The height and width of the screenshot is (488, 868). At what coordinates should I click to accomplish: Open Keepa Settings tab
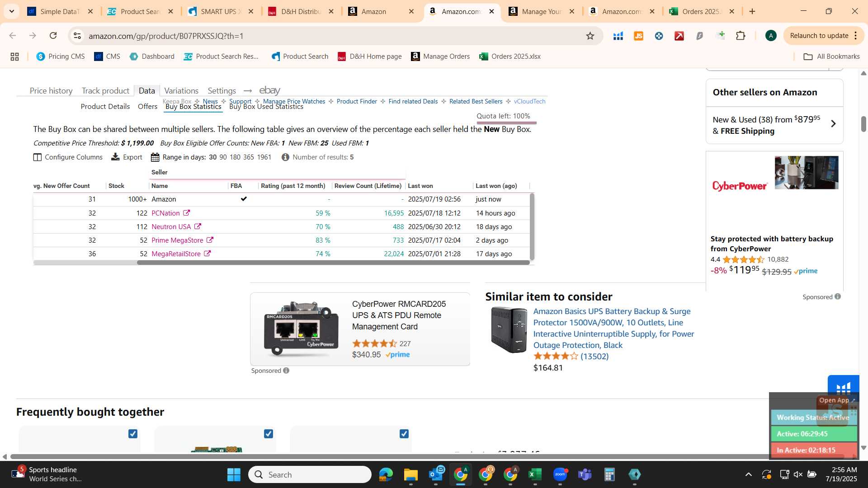coord(222,90)
